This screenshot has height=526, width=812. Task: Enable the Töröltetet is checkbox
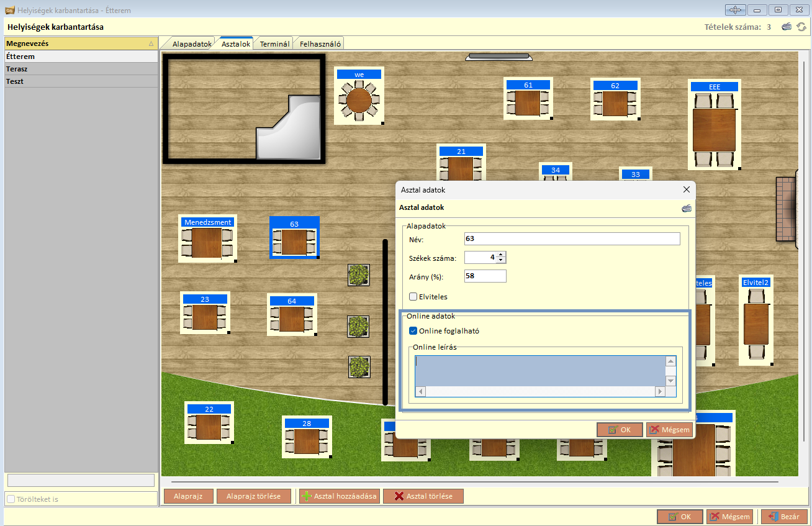point(11,499)
